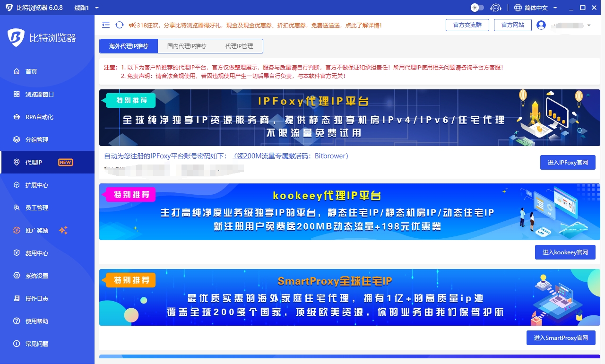Click the BitBrowser shield logo in sidebar
This screenshot has height=364, width=605.
point(16,38)
